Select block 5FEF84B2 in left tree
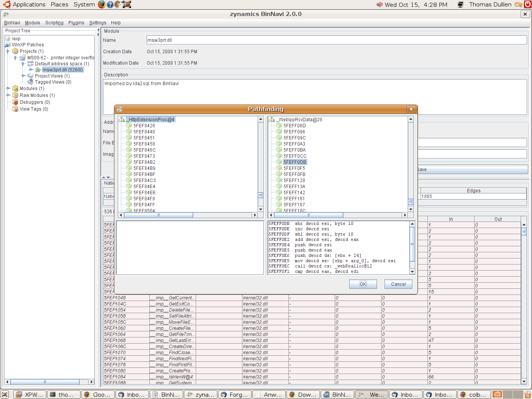The height and width of the screenshot is (399, 532). [144, 162]
